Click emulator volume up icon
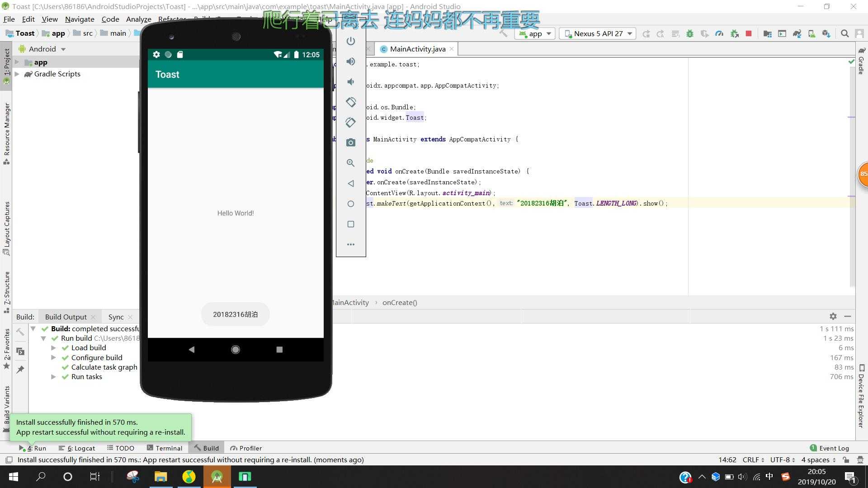 [x=351, y=61]
